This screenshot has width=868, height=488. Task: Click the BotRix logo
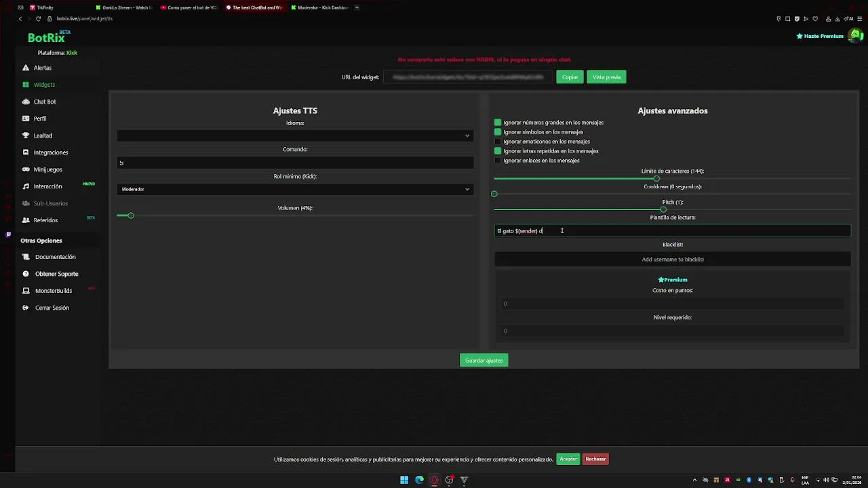click(46, 38)
